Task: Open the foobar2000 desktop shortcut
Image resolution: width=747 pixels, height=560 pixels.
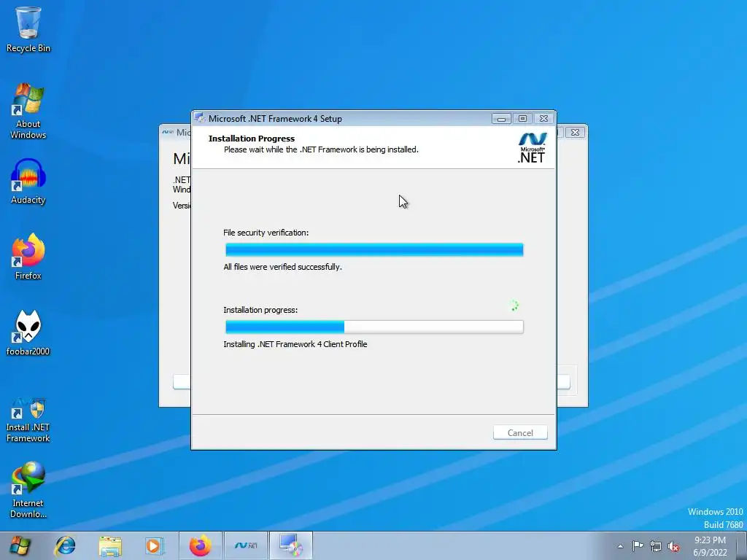Action: (x=28, y=332)
